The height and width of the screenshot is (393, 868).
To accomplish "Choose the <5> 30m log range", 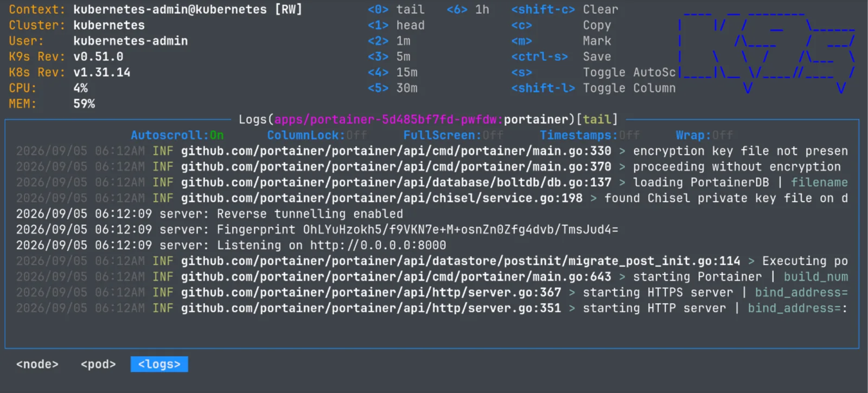I will coord(393,88).
